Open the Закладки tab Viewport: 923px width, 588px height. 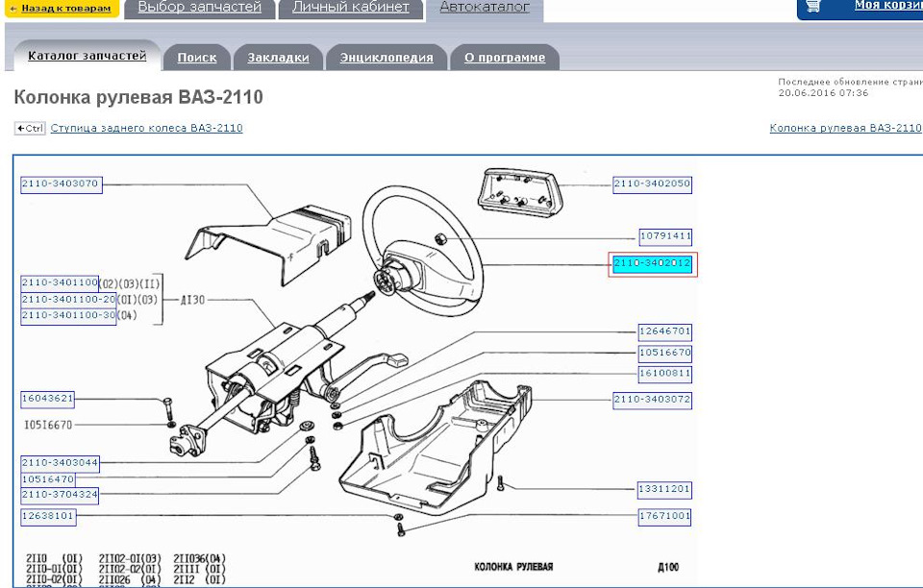[278, 58]
